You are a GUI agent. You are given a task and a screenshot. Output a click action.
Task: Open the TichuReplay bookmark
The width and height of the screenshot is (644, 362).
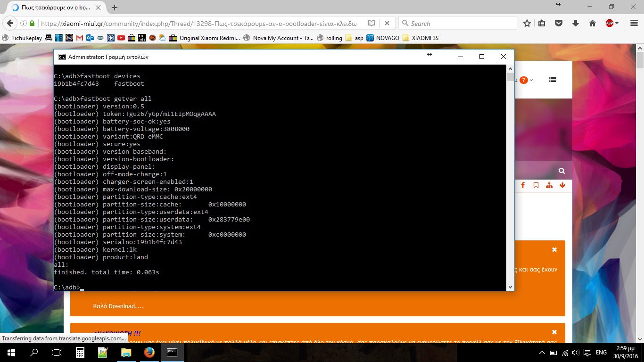(x=22, y=38)
